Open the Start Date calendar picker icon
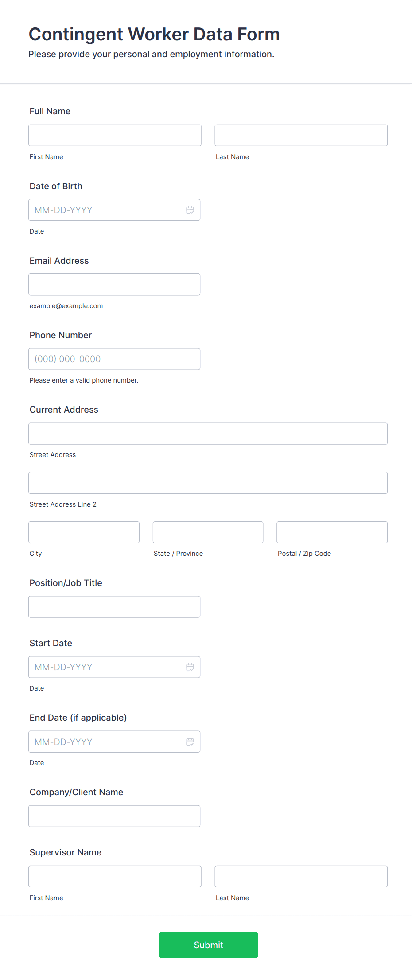Image resolution: width=412 pixels, height=980 pixels. click(x=190, y=667)
